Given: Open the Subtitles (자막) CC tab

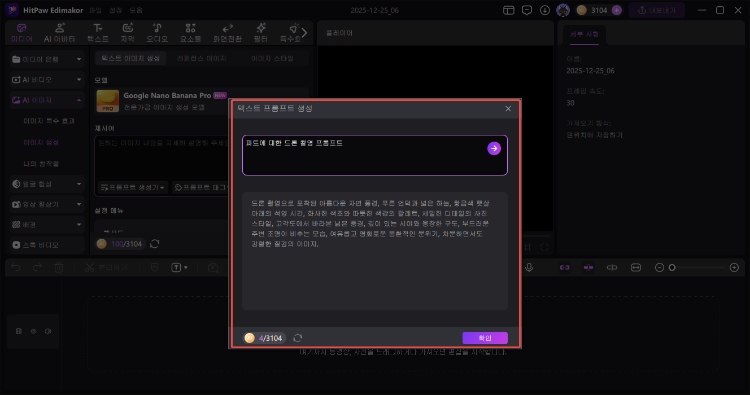Looking at the screenshot, I should 128,33.
